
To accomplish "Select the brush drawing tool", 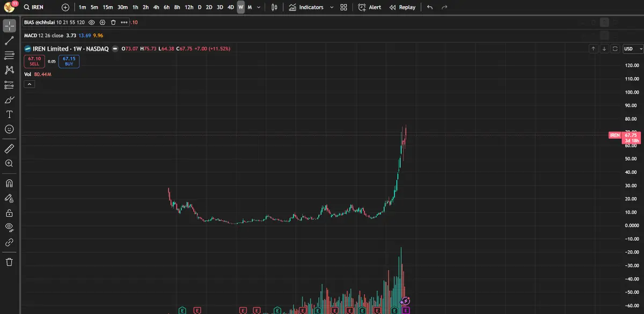I will [9, 100].
